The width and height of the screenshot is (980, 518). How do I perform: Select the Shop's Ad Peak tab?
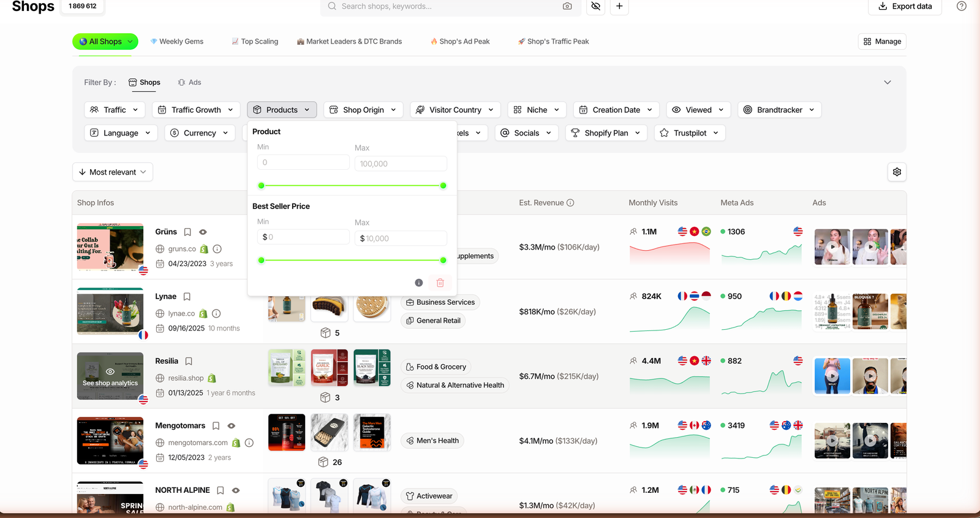[460, 42]
